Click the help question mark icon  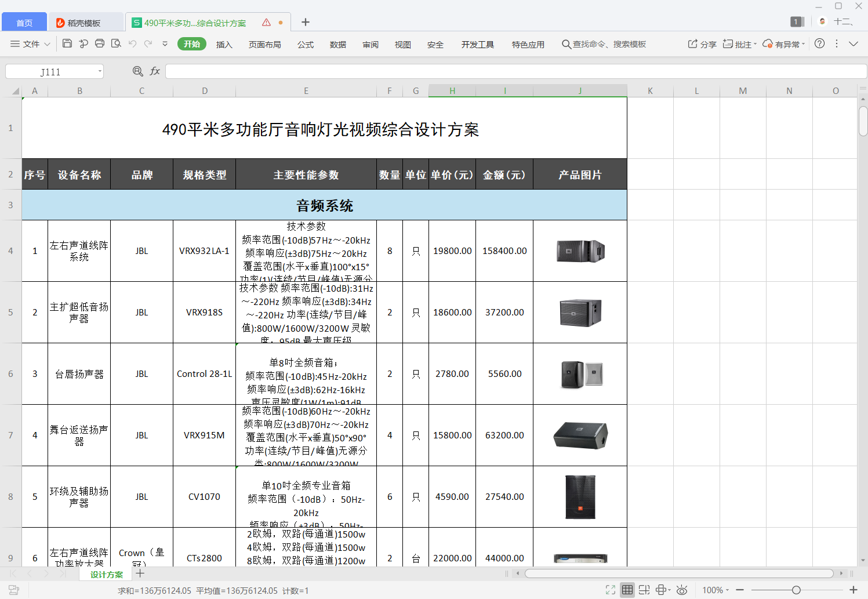[819, 43]
